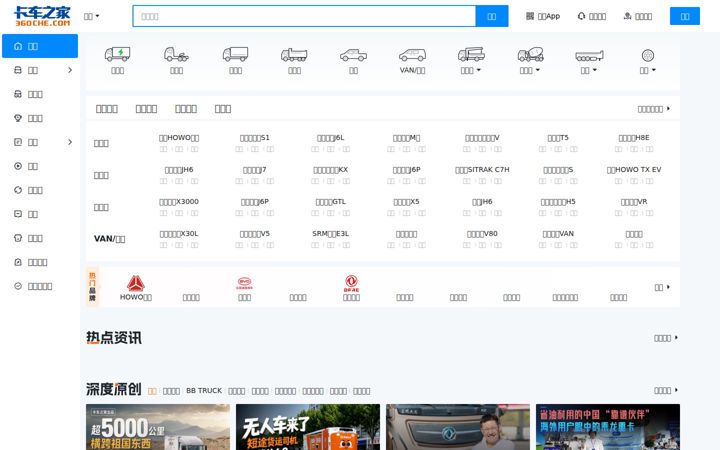Open the dropdown arrow under mixer truck
Screen dimensions: 720x450
pos(538,70)
